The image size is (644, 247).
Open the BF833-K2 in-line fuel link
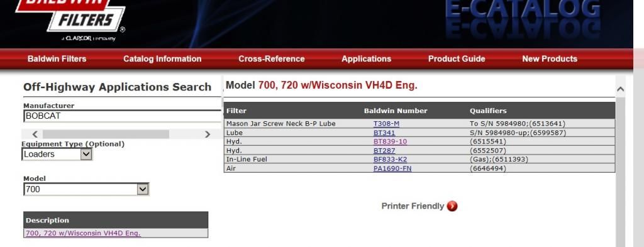coord(390,159)
